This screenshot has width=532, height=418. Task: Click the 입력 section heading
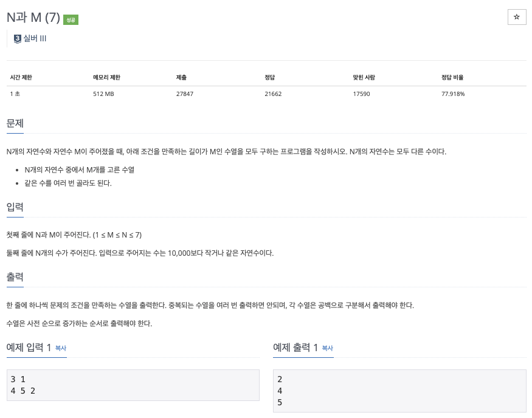[15, 207]
